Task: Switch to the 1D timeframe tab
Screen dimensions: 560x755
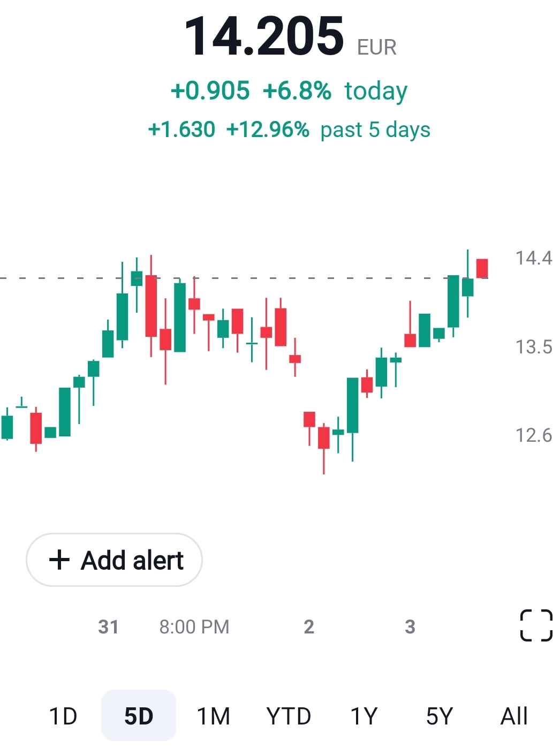Action: [63, 716]
